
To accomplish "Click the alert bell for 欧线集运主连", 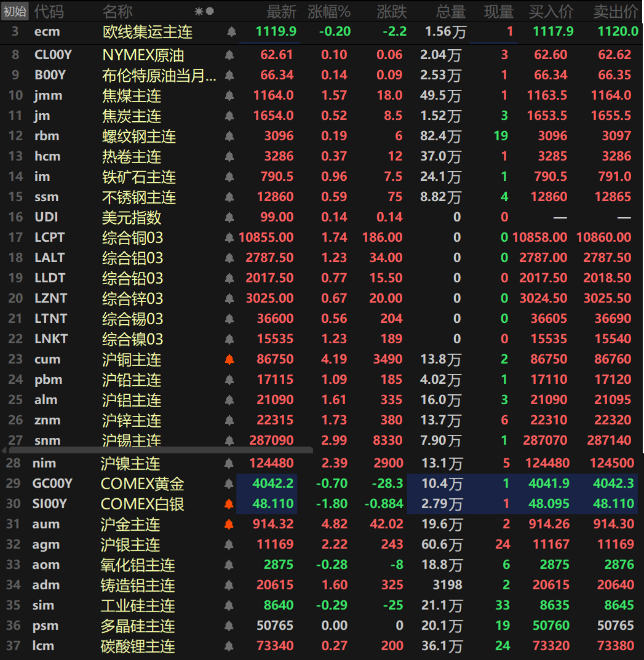I will (x=231, y=31).
